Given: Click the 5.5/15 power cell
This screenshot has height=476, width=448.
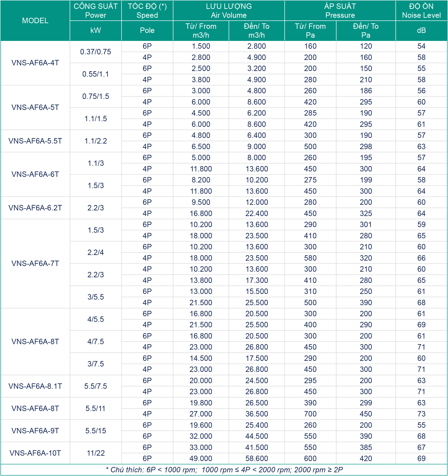Looking at the screenshot, I should (96, 431).
